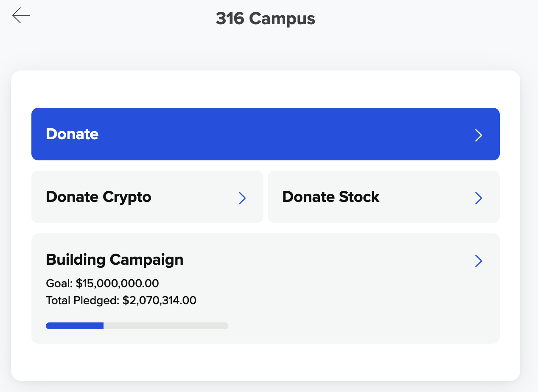538x392 pixels.
Task: Click the blank white card area above Donate
Action: [x=265, y=89]
